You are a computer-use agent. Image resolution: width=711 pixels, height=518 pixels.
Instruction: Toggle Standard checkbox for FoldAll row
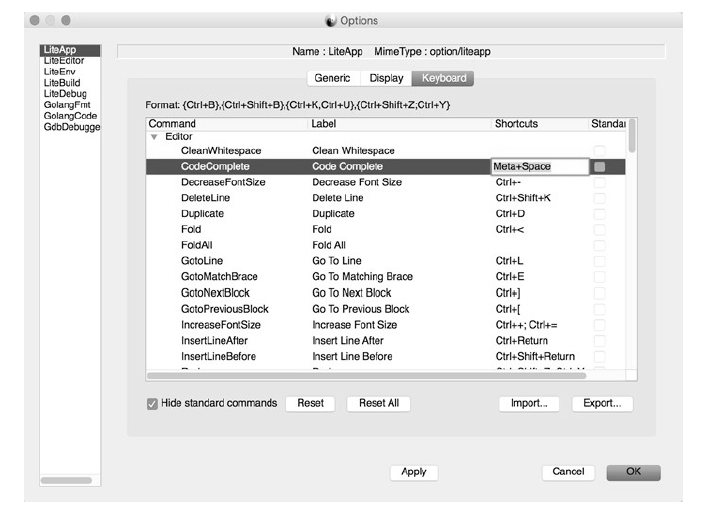click(x=599, y=245)
